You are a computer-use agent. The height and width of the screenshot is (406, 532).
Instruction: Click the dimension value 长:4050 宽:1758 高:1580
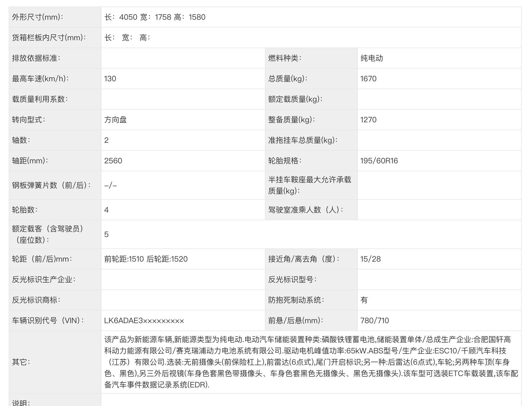pos(155,17)
